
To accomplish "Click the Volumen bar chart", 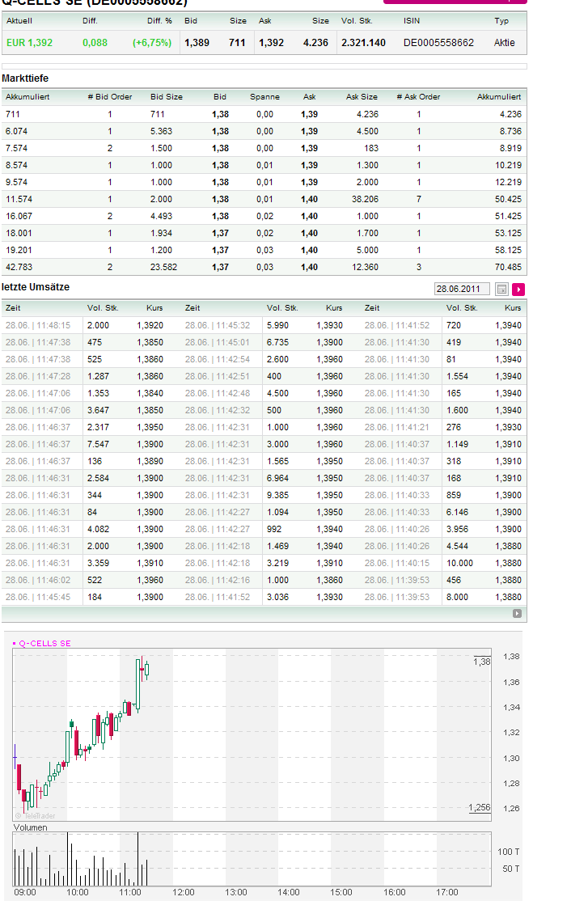I will [x=252, y=858].
